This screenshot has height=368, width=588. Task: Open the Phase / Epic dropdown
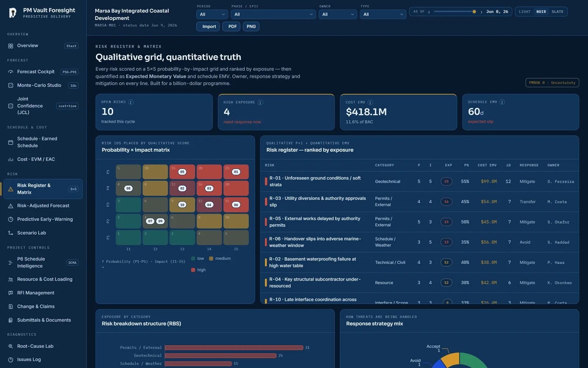273,14
